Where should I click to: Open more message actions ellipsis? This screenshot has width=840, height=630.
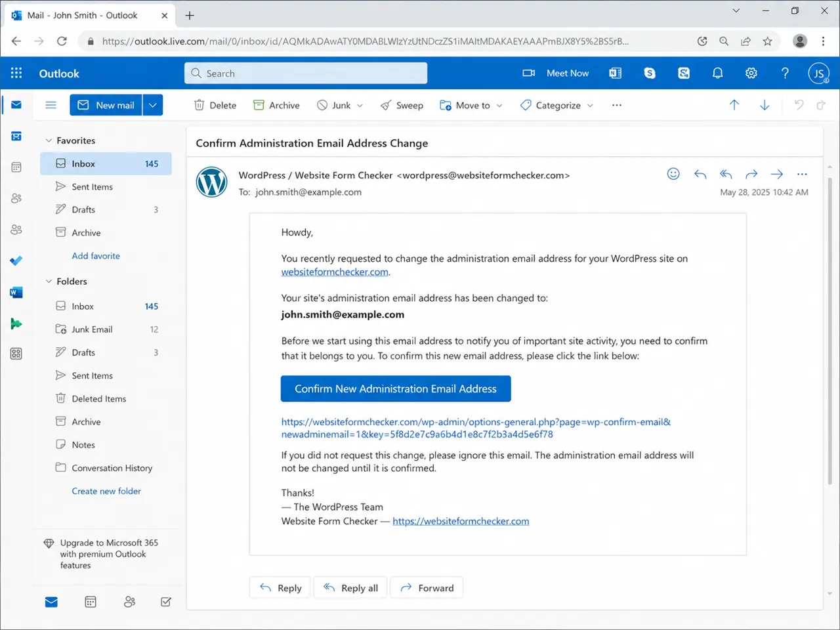point(802,174)
